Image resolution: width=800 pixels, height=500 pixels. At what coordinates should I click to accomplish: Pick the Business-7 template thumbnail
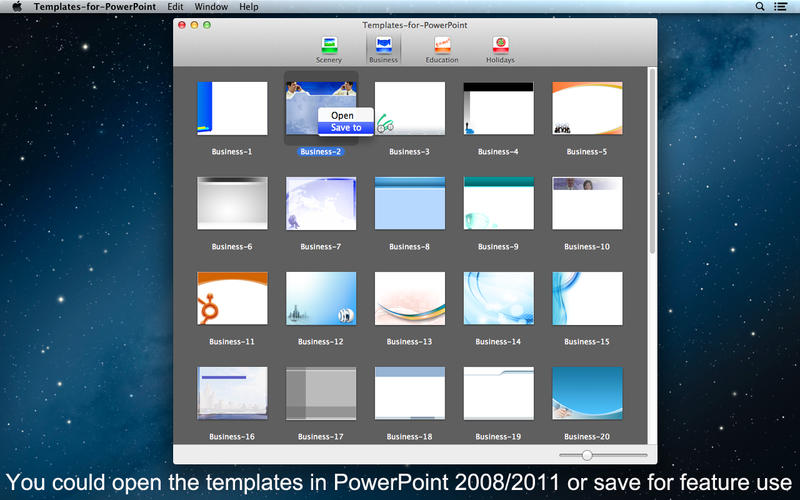pyautogui.click(x=321, y=203)
